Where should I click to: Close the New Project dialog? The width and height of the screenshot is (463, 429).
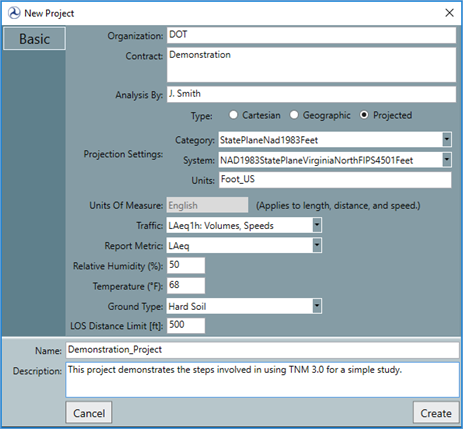(x=449, y=13)
